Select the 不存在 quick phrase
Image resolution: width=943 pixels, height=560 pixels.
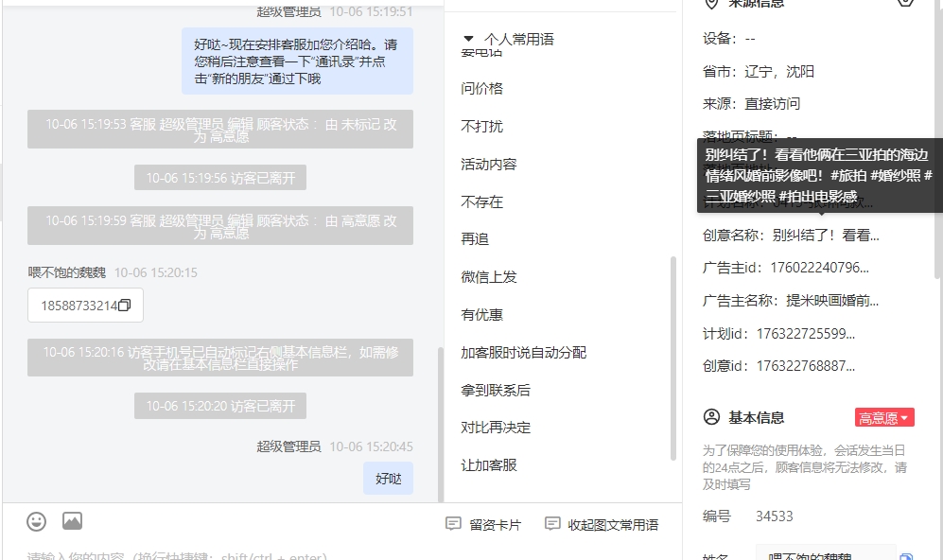(x=481, y=202)
